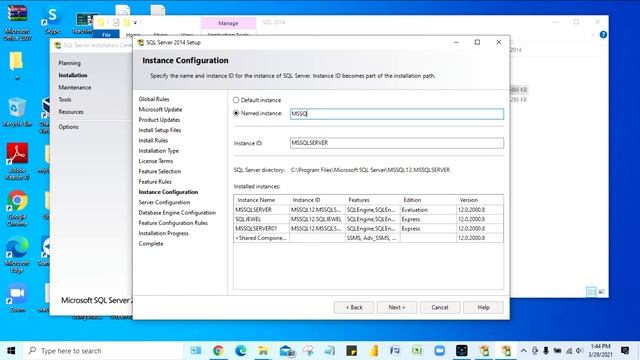Open Tools in SQL Server Installation Center
Image resolution: width=640 pixels, height=360 pixels.
click(65, 100)
